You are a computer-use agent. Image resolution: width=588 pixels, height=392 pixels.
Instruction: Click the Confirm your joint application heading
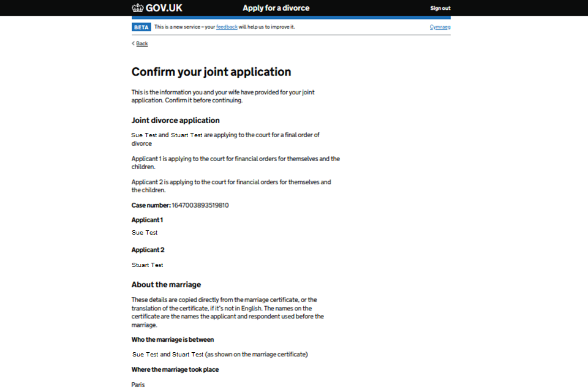pyautogui.click(x=211, y=72)
